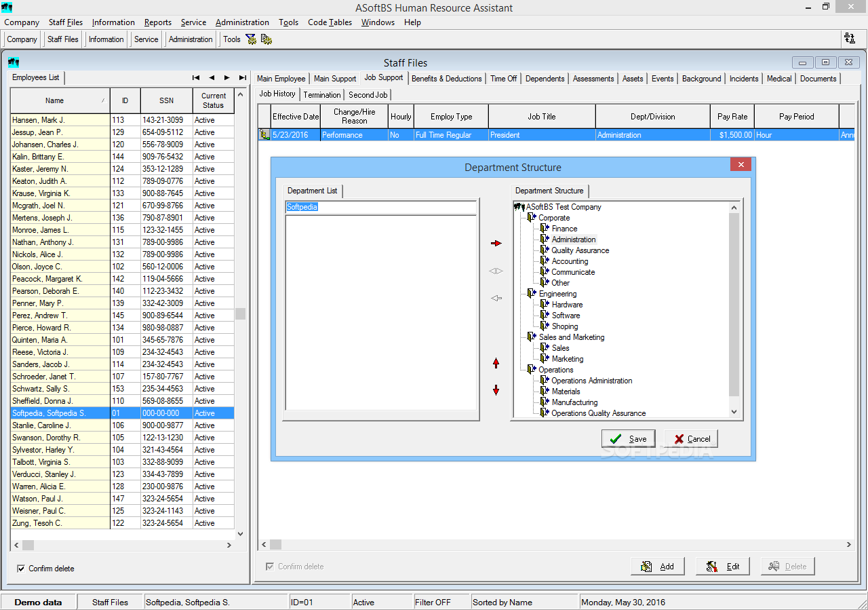Click the ASoftBS Test Company root icon

point(520,207)
